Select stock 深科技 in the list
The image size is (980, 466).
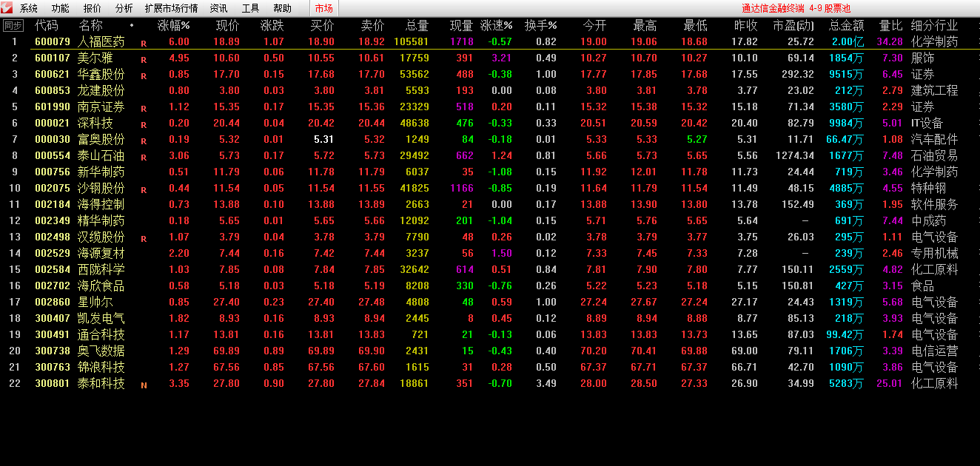click(x=95, y=123)
